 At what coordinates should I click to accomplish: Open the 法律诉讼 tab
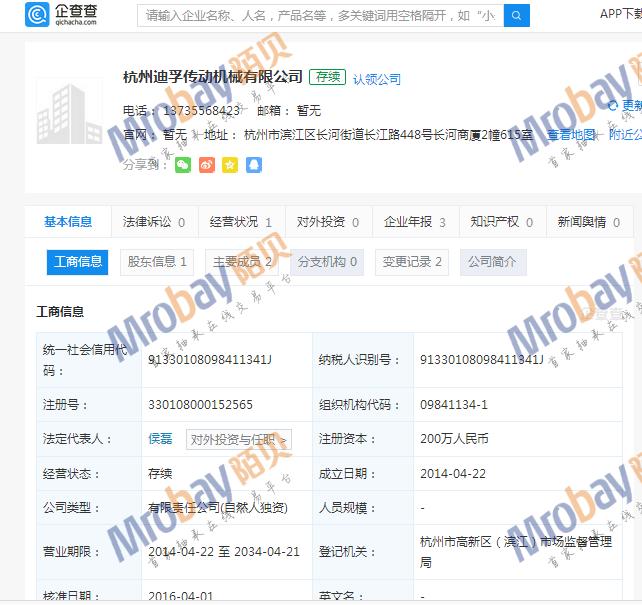click(147, 222)
